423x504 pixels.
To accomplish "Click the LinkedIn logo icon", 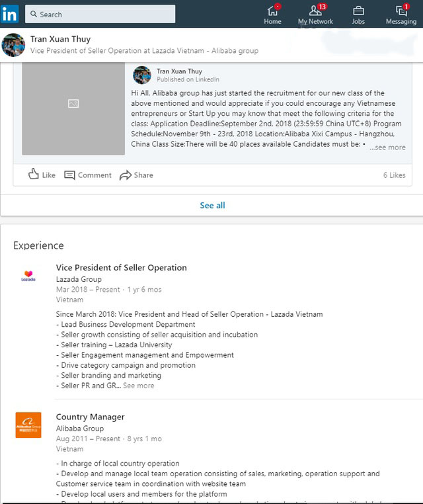I will [x=10, y=13].
